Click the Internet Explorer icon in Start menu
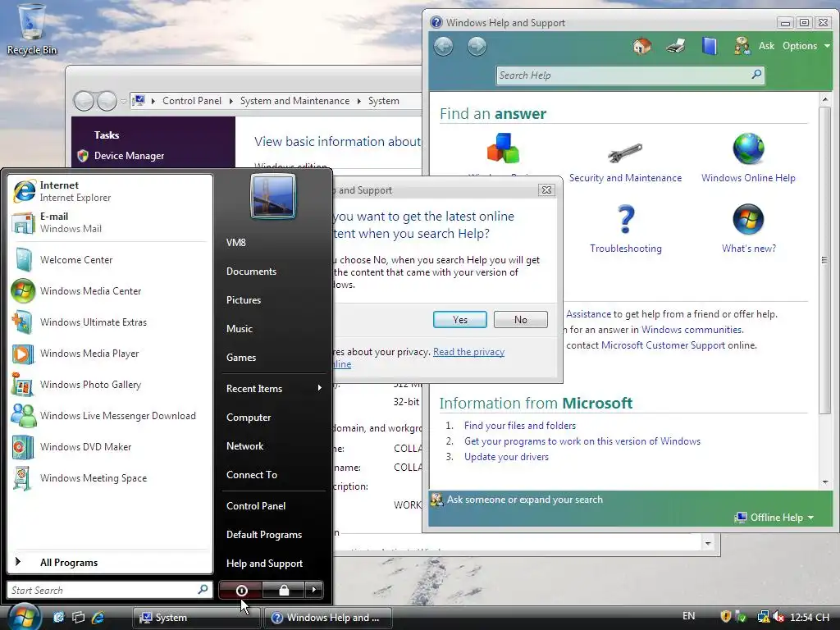The image size is (840, 630). (x=24, y=191)
